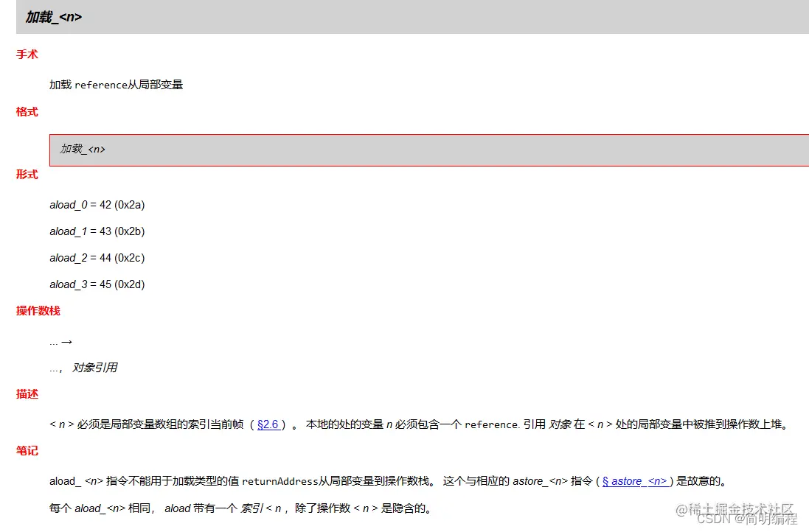
Task: Click the aload_2 = 44 opcode line
Action: (x=96, y=257)
